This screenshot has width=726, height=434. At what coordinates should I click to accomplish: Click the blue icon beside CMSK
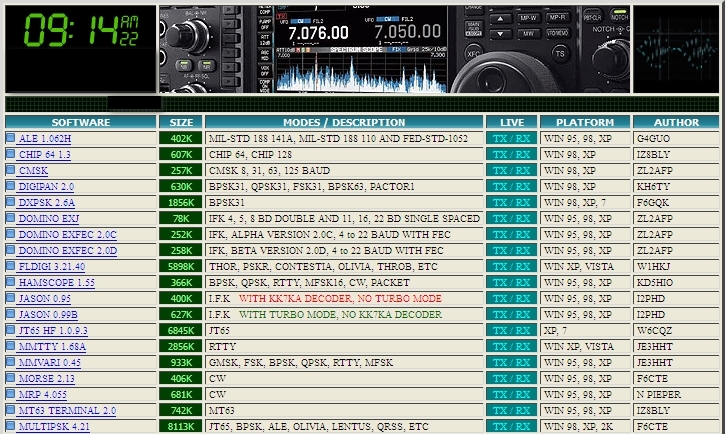[x=10, y=170]
